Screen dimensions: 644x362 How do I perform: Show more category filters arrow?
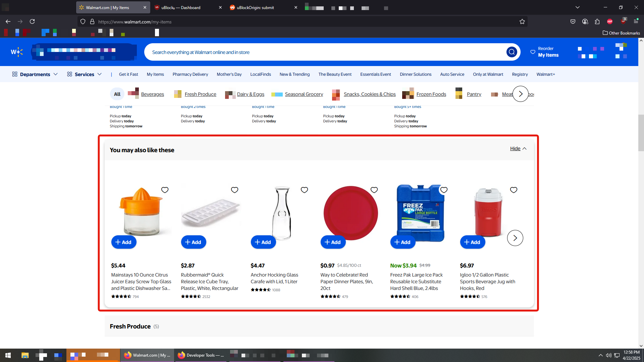tap(520, 94)
